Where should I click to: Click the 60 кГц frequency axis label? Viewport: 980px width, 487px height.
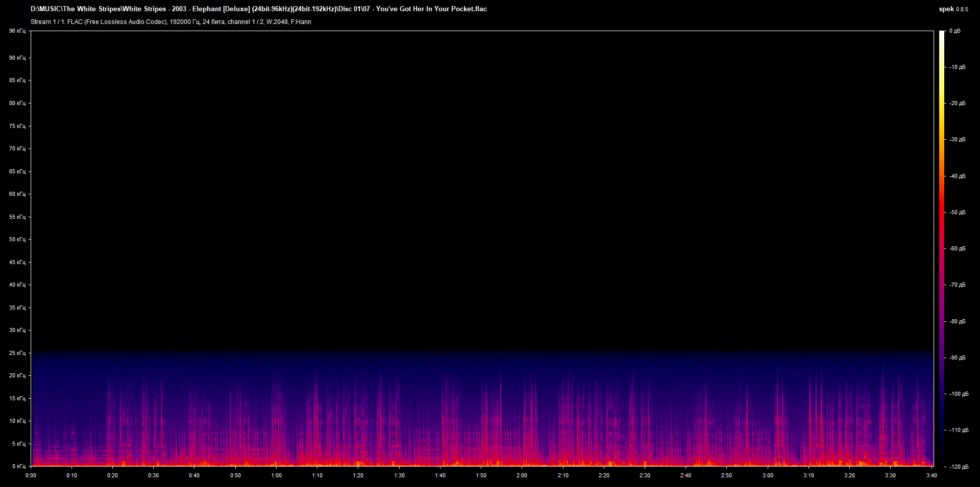click(17, 194)
